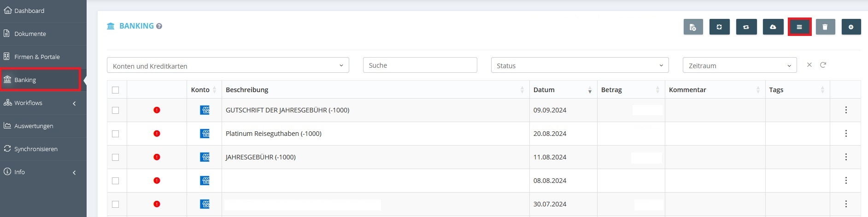This screenshot has width=868, height=217.
Task: Click the Suche search field
Action: (x=420, y=65)
